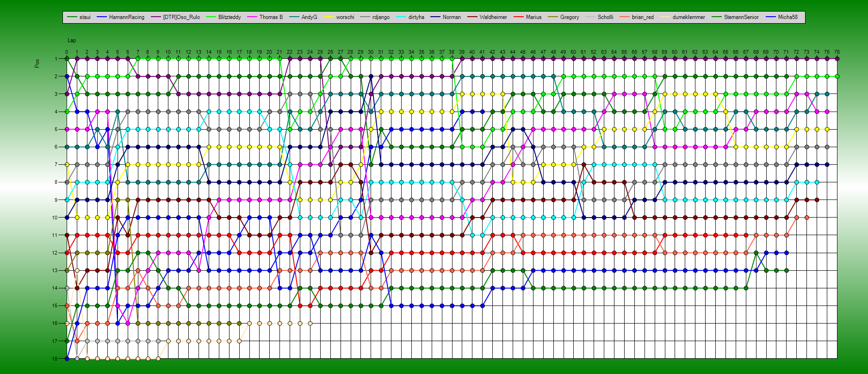Viewport: 868px width, 374px height.
Task: Click lap number 25 on the lap axis
Action: [320, 52]
